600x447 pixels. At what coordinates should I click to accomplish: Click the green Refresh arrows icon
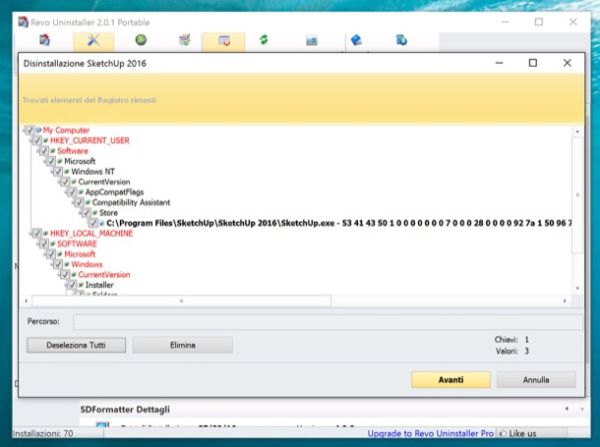pos(264,39)
